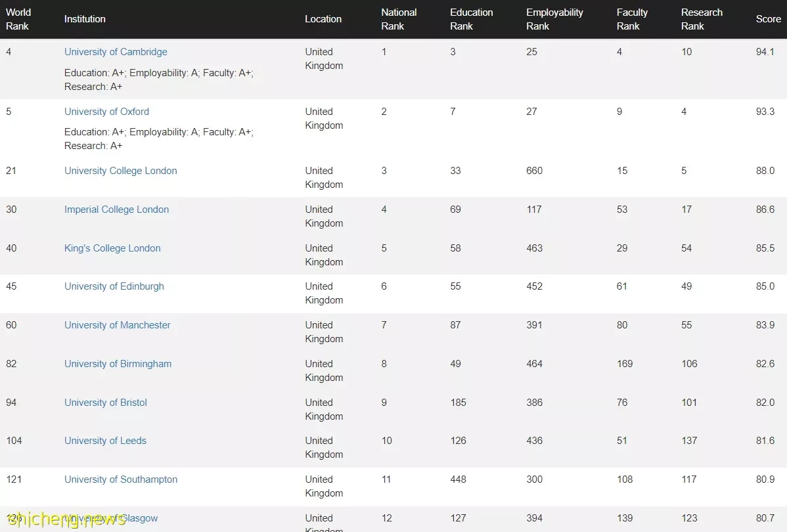Click Manchester's world rank 60
Screen dimensions: 787x532
tap(11, 324)
